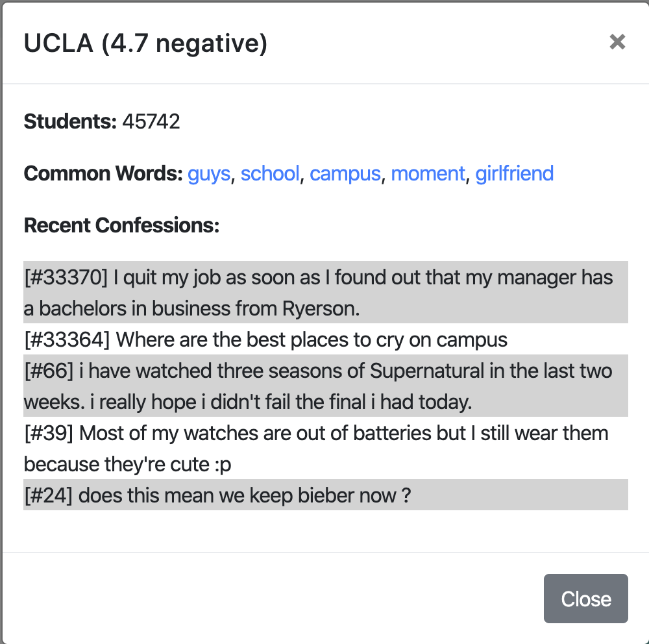
Task: Click the 'Common Words:' label
Action: coord(103,173)
